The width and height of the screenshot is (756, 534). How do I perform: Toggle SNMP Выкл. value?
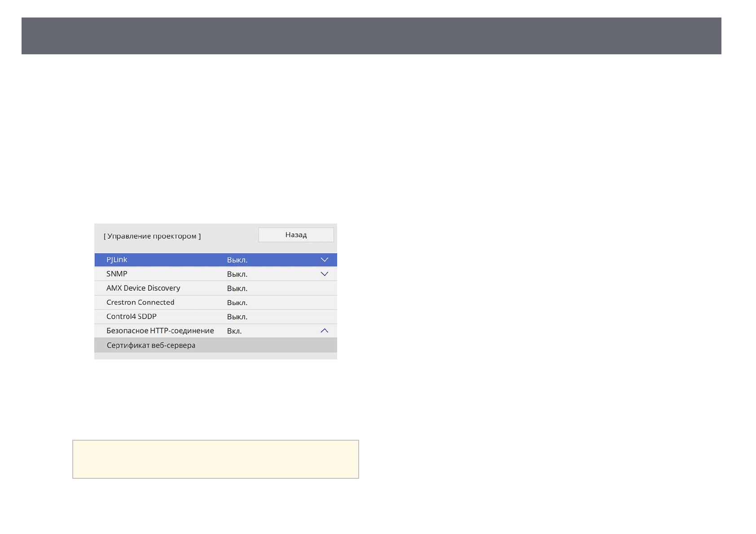tap(237, 274)
